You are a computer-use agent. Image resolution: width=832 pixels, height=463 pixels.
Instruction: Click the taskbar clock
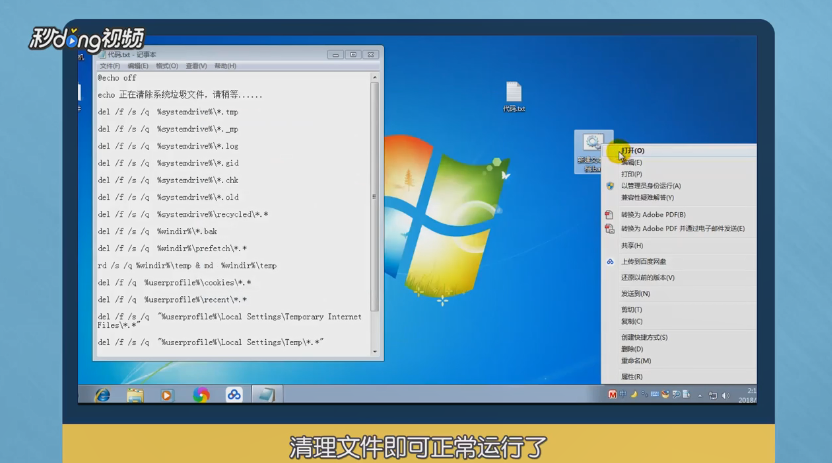click(748, 395)
